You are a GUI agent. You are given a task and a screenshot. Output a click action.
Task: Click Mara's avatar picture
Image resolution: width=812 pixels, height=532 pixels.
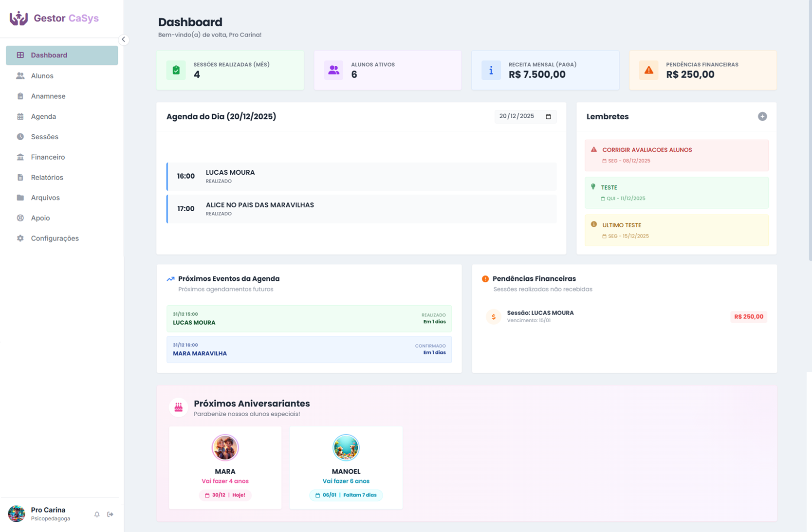coord(225,447)
